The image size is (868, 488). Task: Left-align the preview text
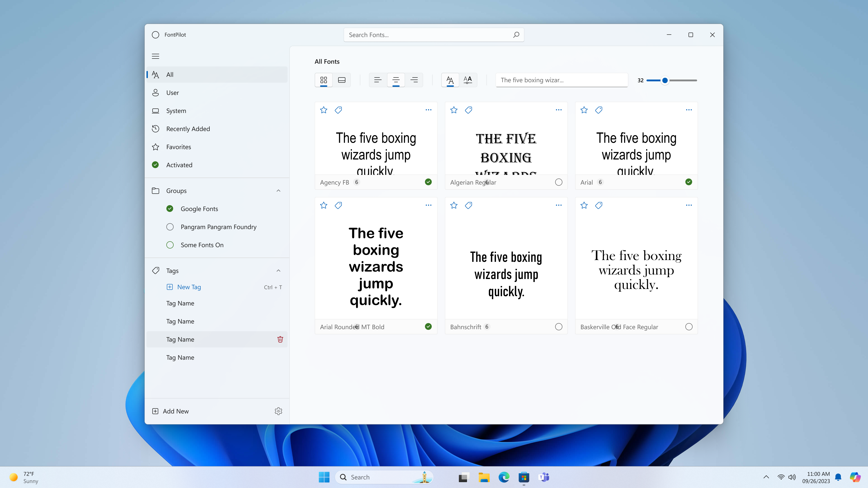click(378, 80)
